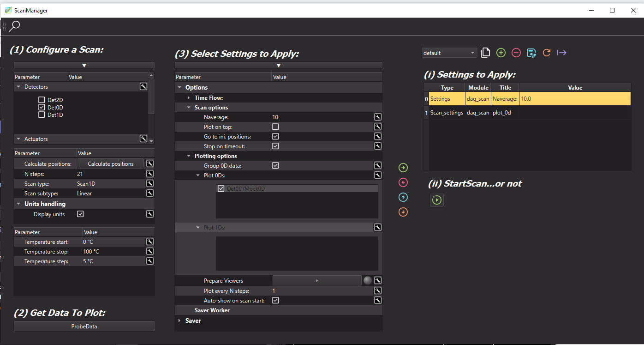This screenshot has width=644, height=345.
Task: Enable the Plot on top checkbox
Action: (275, 127)
